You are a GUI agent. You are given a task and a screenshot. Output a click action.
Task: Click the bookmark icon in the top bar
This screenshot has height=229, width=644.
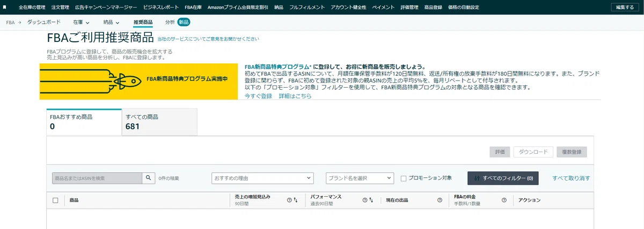pos(5,7)
